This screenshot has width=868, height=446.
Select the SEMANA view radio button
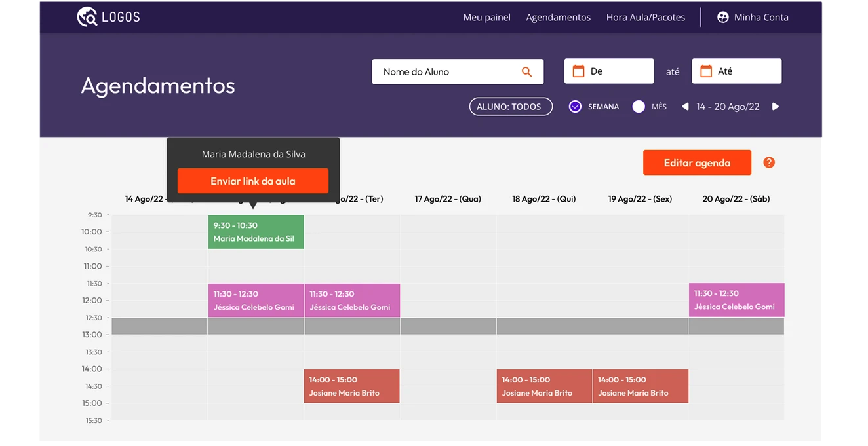click(575, 107)
